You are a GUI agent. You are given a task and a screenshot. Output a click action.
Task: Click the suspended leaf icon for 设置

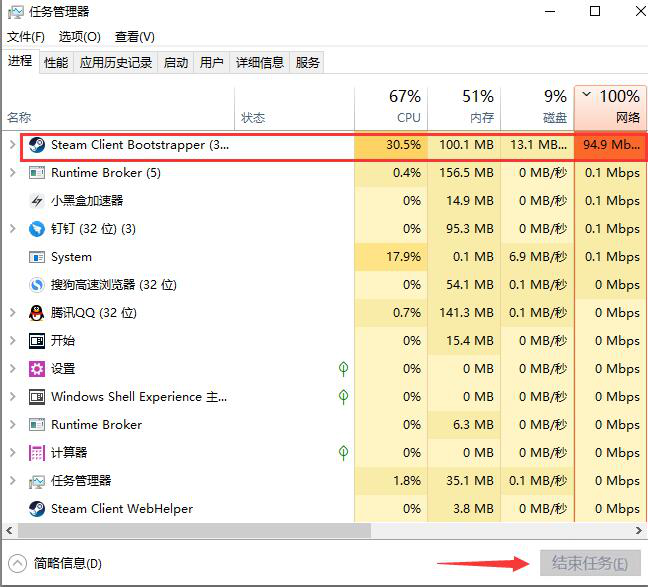343,369
